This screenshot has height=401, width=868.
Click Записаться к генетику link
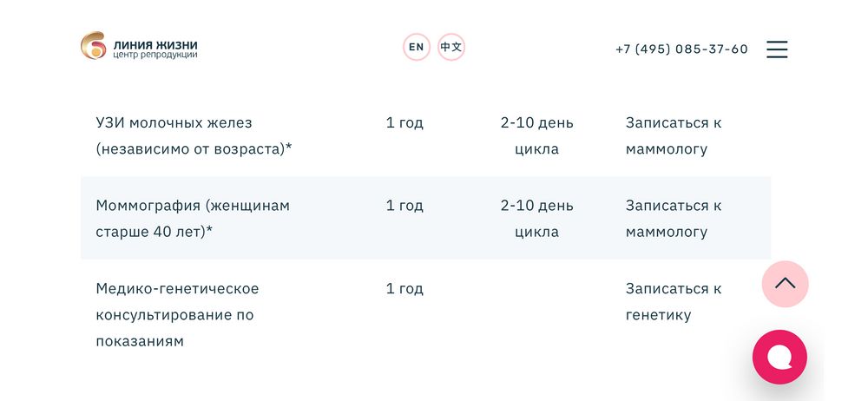pyautogui.click(x=673, y=301)
